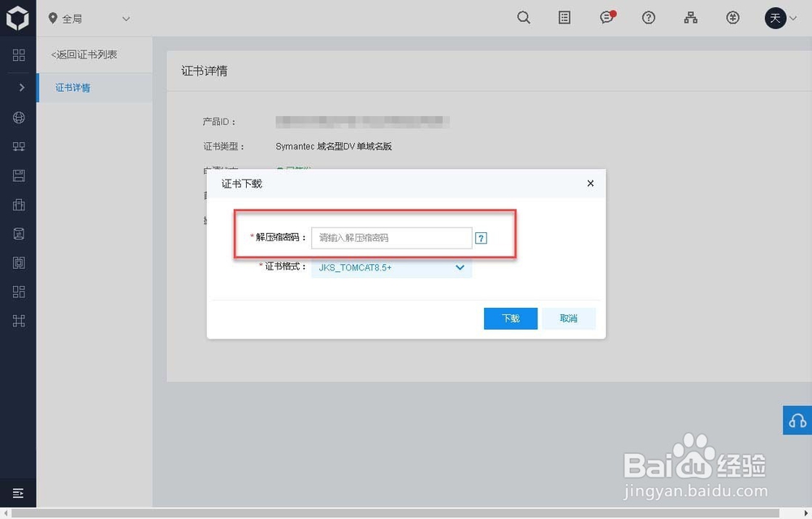Click the globe network sidebar icon
Screen dimensions: 812x519
coord(19,118)
